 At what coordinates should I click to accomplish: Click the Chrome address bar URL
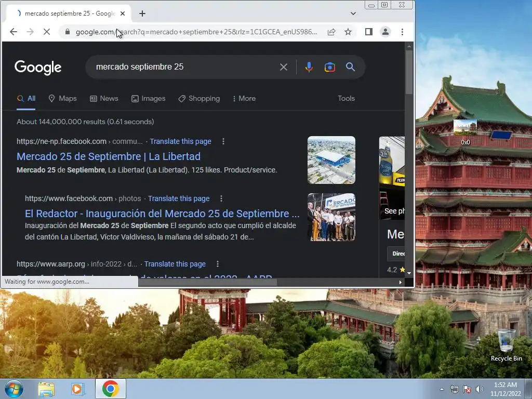[196, 32]
